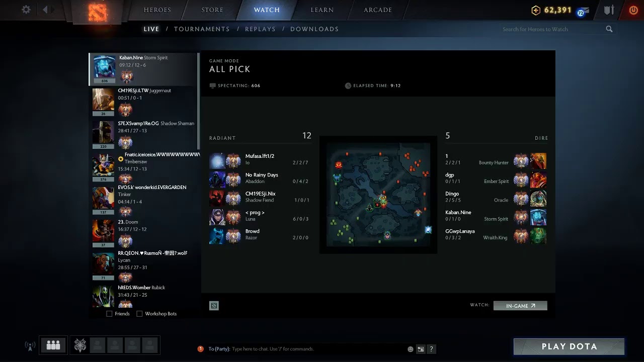This screenshot has height=362, width=644.
Task: Open the party members icon
Action: [53, 345]
